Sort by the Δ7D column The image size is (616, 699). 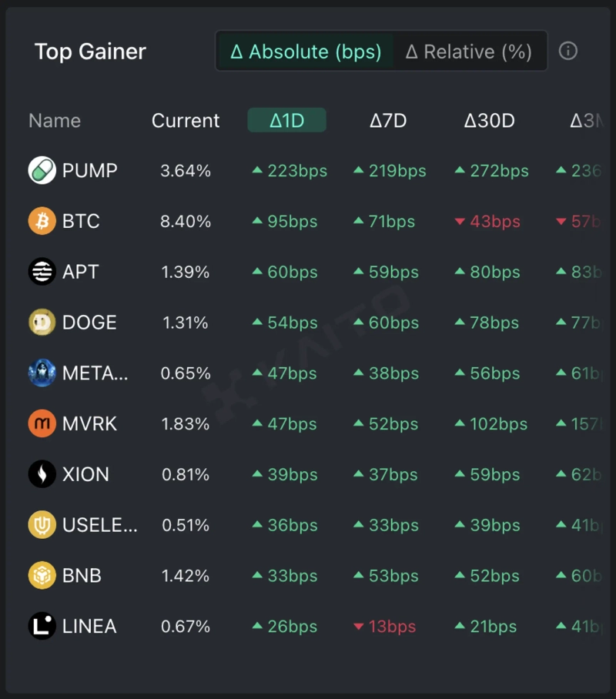[x=388, y=120]
